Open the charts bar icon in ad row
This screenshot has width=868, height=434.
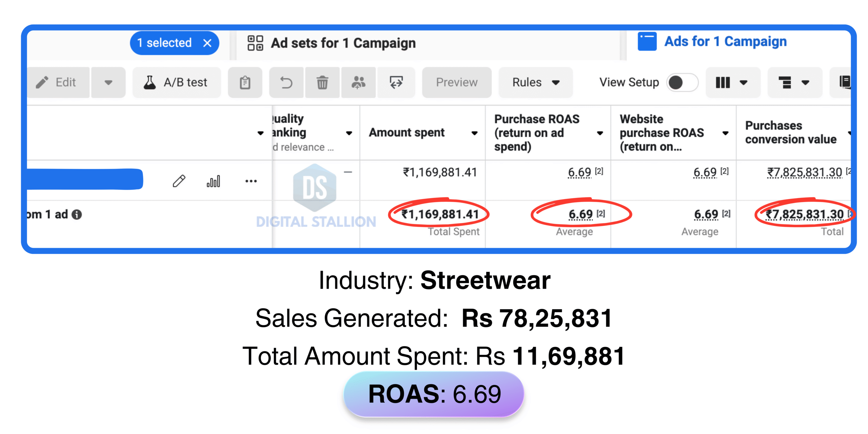(x=213, y=181)
